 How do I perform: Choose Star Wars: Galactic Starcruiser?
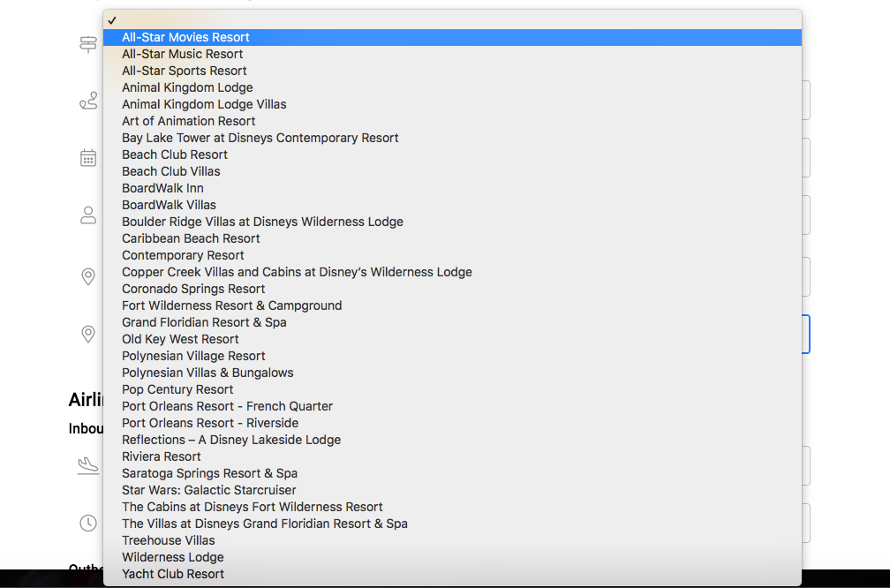(x=208, y=490)
